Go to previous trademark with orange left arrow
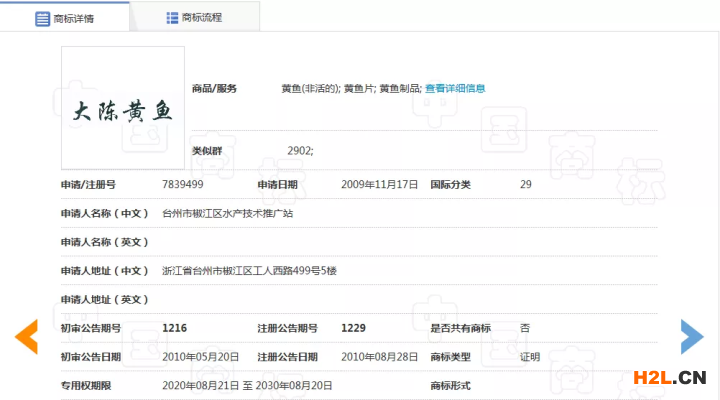720x400 pixels. coord(25,336)
